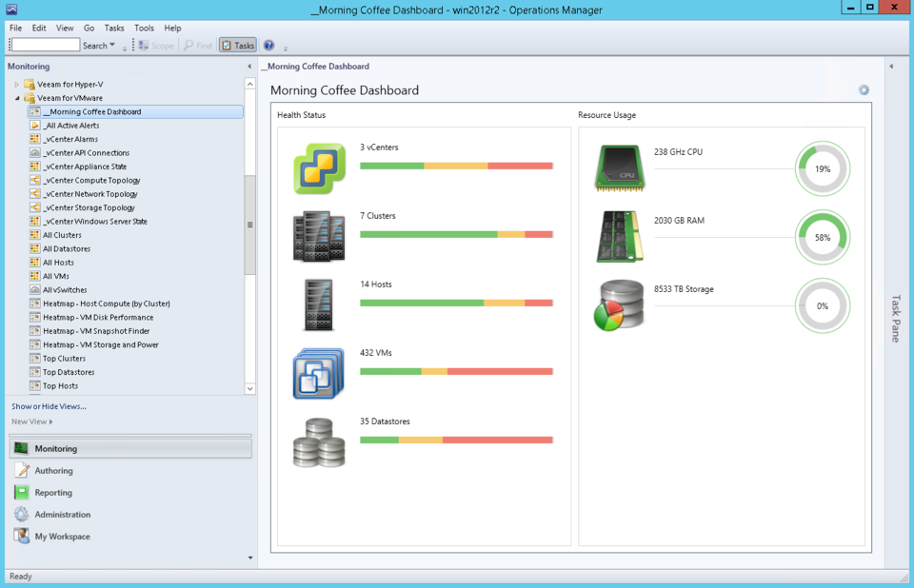Click the All vSwitches performance view icon
Image resolution: width=914 pixels, height=588 pixels.
point(35,289)
